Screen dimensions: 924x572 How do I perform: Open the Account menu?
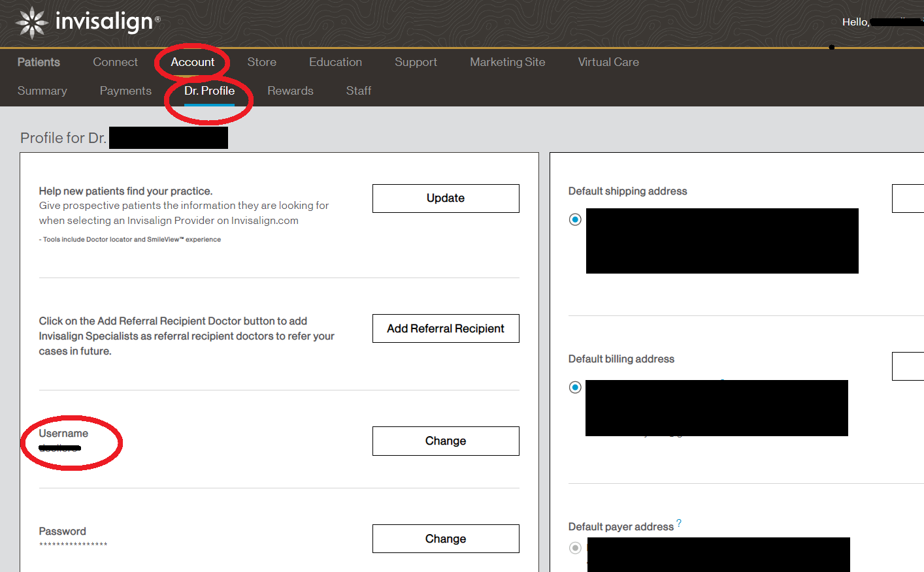click(192, 62)
